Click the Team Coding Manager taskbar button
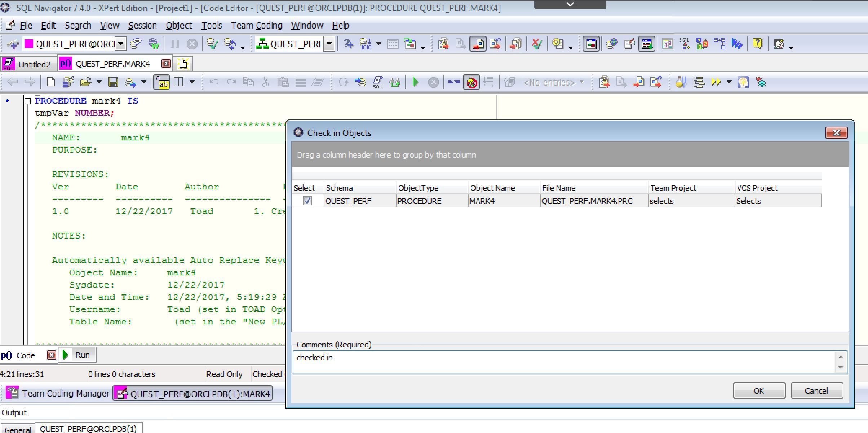This screenshot has height=433, width=868. click(x=58, y=393)
